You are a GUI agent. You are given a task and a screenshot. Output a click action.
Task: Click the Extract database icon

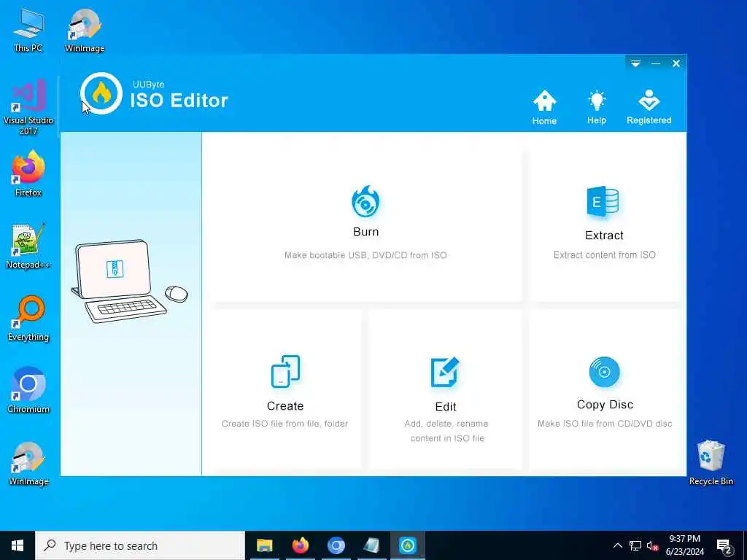[603, 201]
